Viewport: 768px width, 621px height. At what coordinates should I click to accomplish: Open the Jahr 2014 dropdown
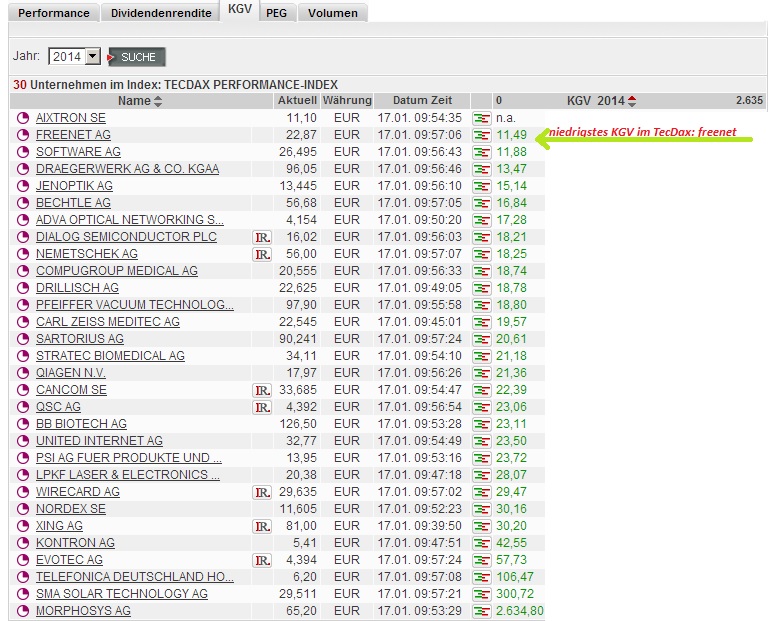click(x=74, y=56)
